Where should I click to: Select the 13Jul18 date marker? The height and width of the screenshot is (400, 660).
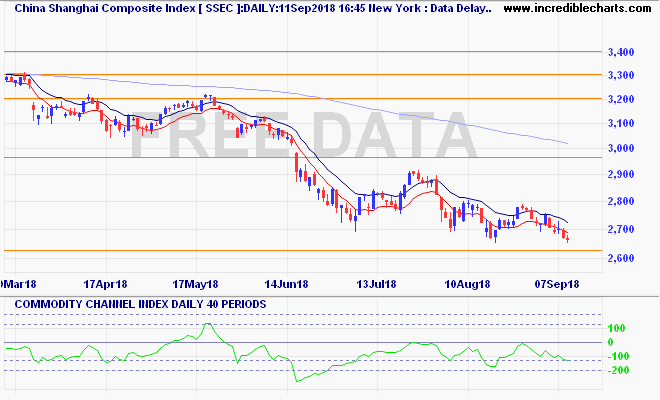click(x=374, y=284)
